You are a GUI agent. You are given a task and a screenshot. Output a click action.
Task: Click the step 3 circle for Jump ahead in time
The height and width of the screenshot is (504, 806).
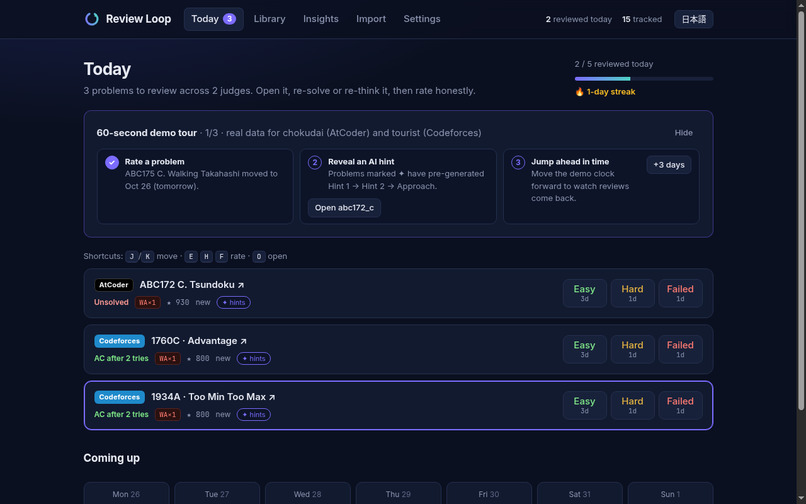[x=518, y=163]
